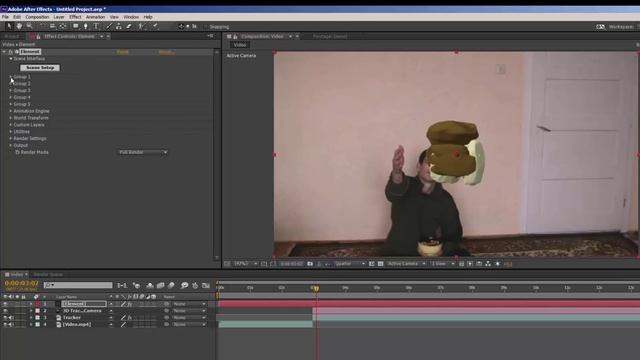Select the Pen tool
The height and width of the screenshot is (360, 640).
coord(86,26)
